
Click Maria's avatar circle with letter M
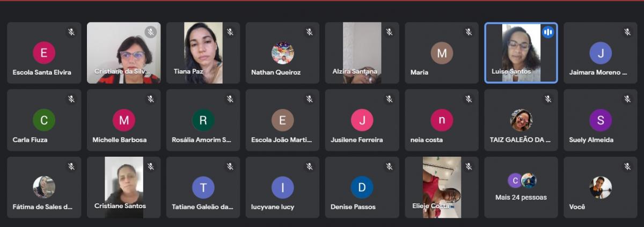click(442, 53)
